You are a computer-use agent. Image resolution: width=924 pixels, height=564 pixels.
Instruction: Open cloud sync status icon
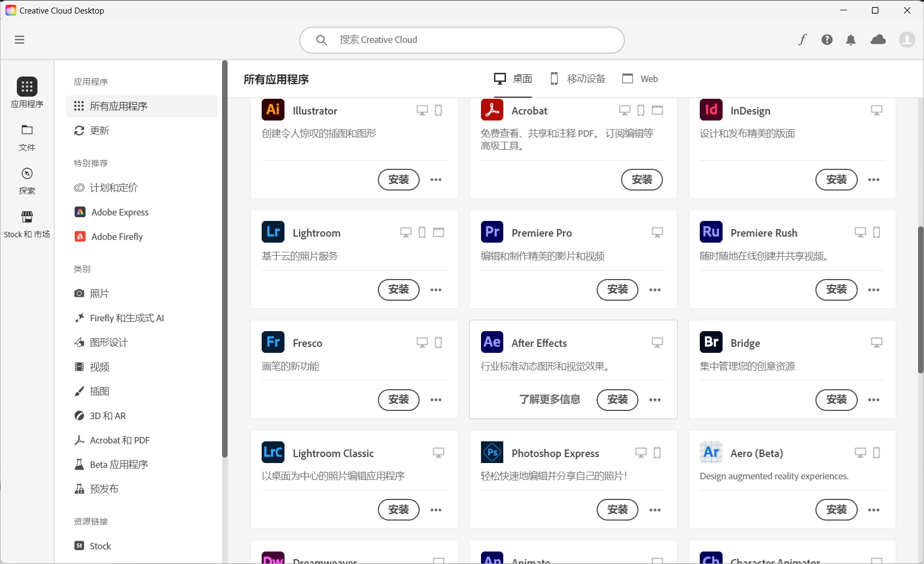tap(878, 40)
